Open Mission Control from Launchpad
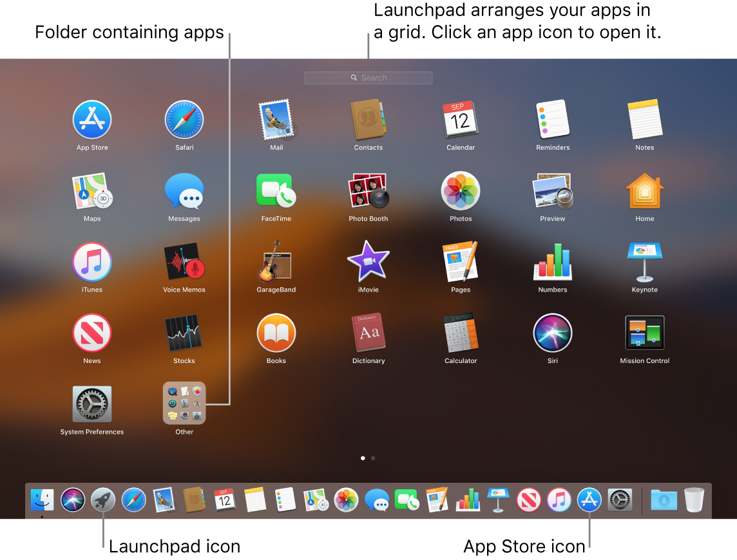 pos(644,333)
